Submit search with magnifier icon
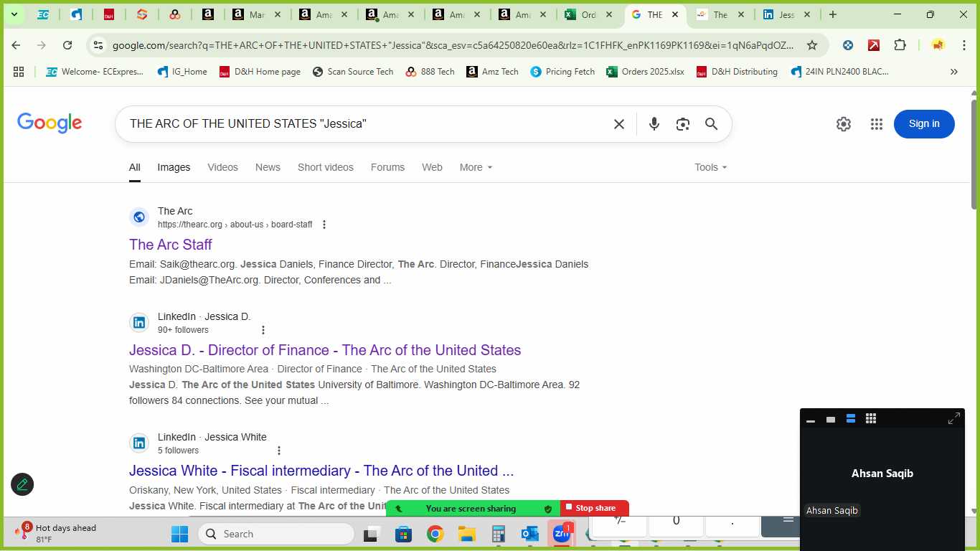 pos(712,124)
